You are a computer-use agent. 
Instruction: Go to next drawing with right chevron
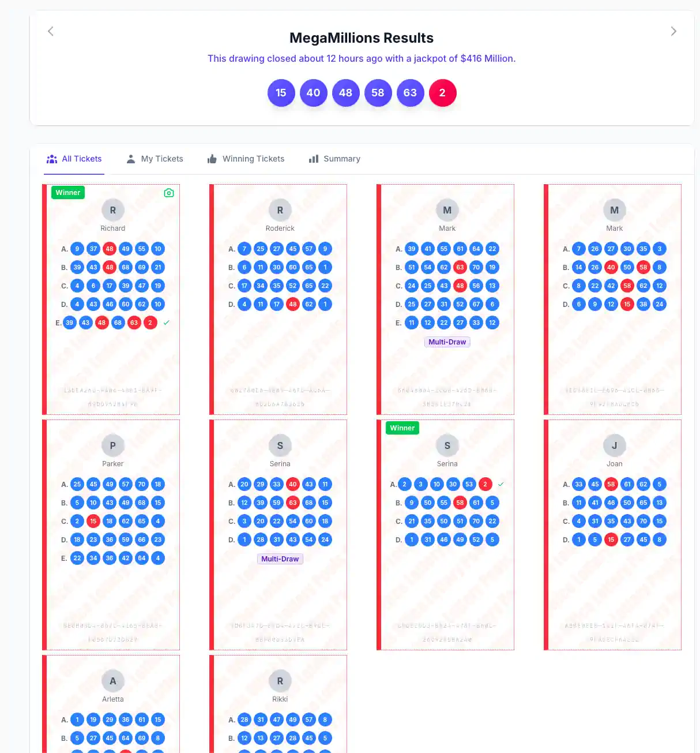(x=673, y=31)
